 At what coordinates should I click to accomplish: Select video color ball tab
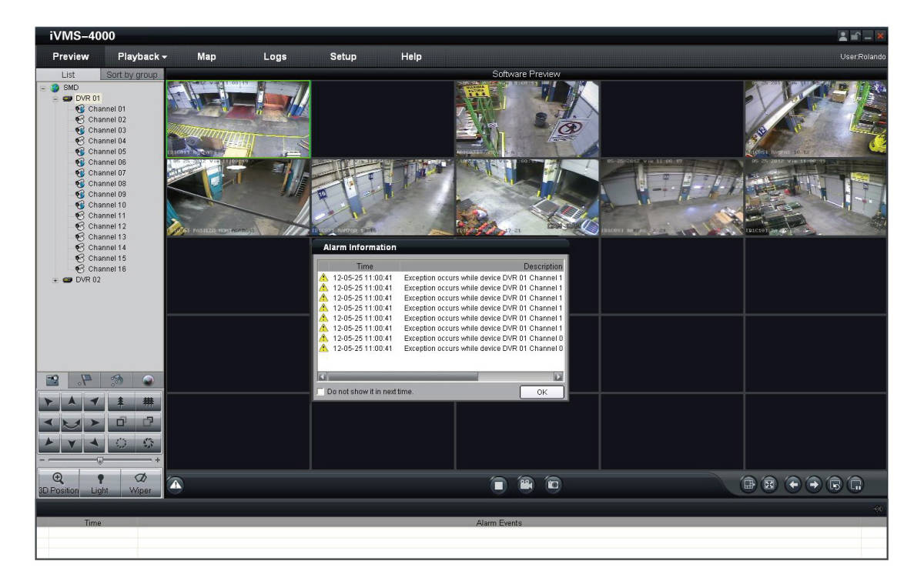point(147,381)
